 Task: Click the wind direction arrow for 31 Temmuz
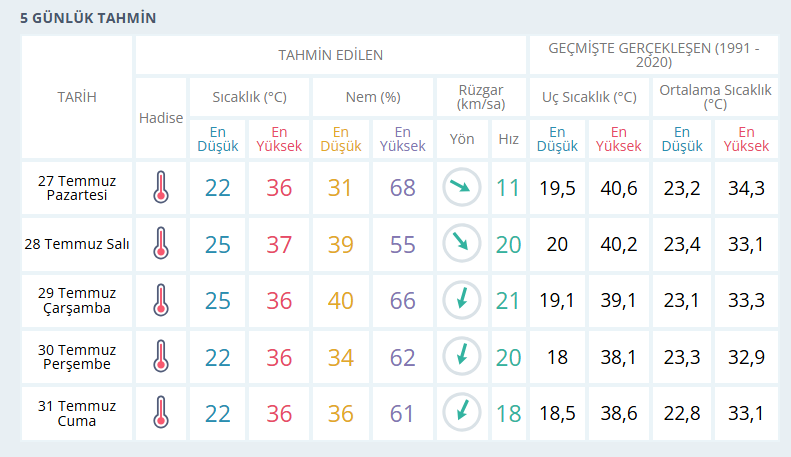462,413
